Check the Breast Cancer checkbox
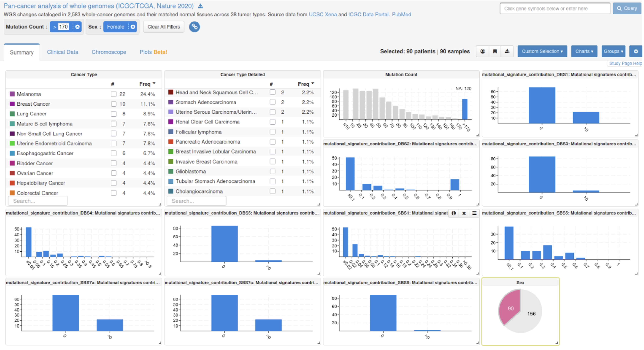 tap(114, 104)
